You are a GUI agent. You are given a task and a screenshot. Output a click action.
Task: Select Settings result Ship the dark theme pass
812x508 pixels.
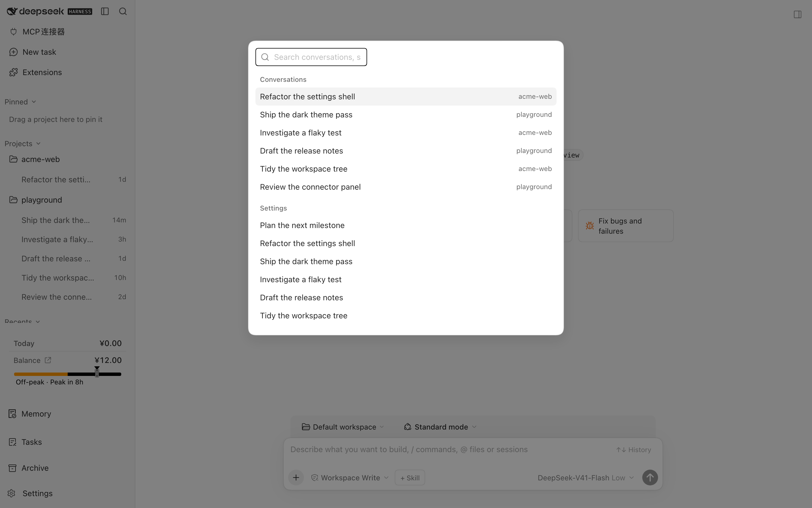[x=406, y=261]
